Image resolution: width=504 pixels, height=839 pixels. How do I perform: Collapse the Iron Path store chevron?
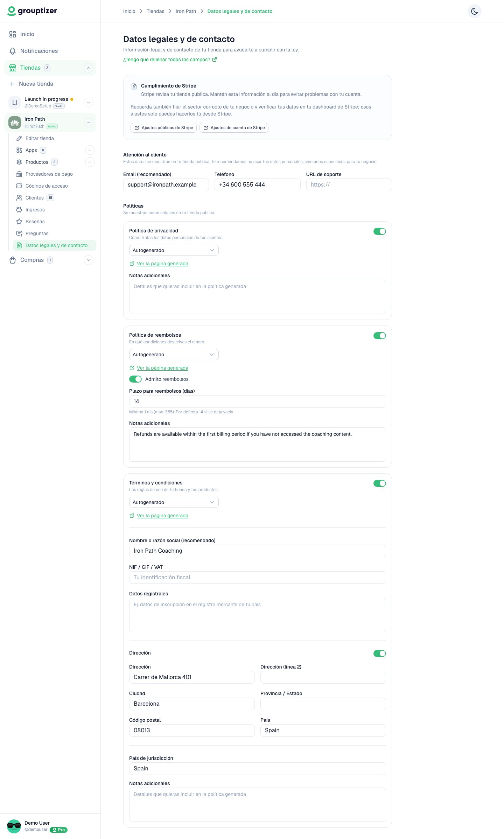tap(89, 123)
